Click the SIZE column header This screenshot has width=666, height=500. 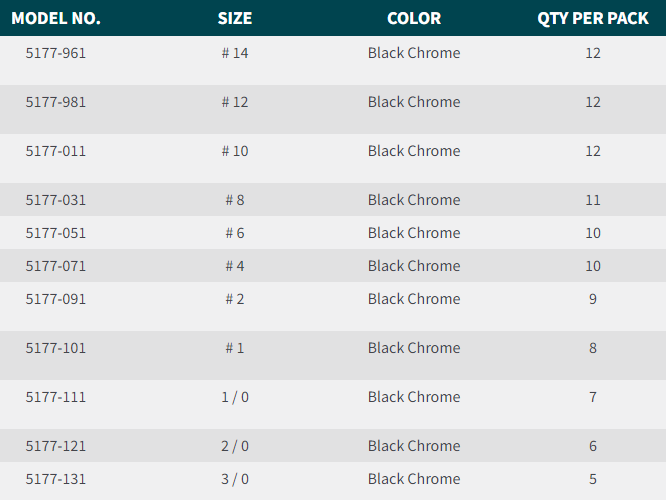(x=235, y=18)
